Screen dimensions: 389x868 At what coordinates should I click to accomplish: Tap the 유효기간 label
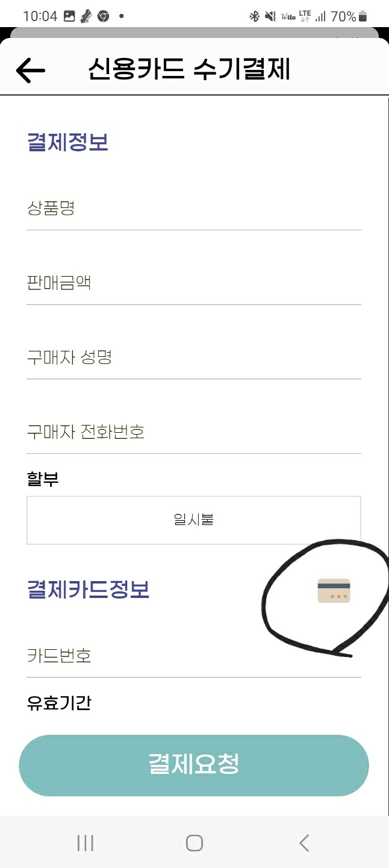click(x=59, y=703)
